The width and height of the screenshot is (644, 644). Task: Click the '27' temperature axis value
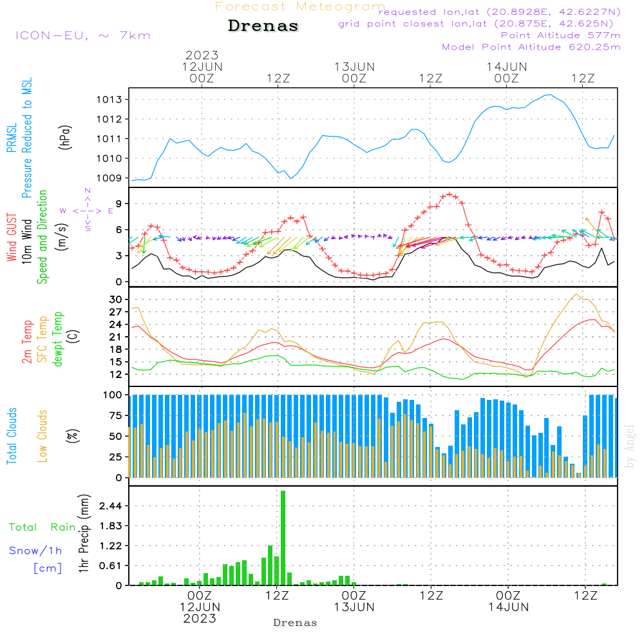point(116,312)
